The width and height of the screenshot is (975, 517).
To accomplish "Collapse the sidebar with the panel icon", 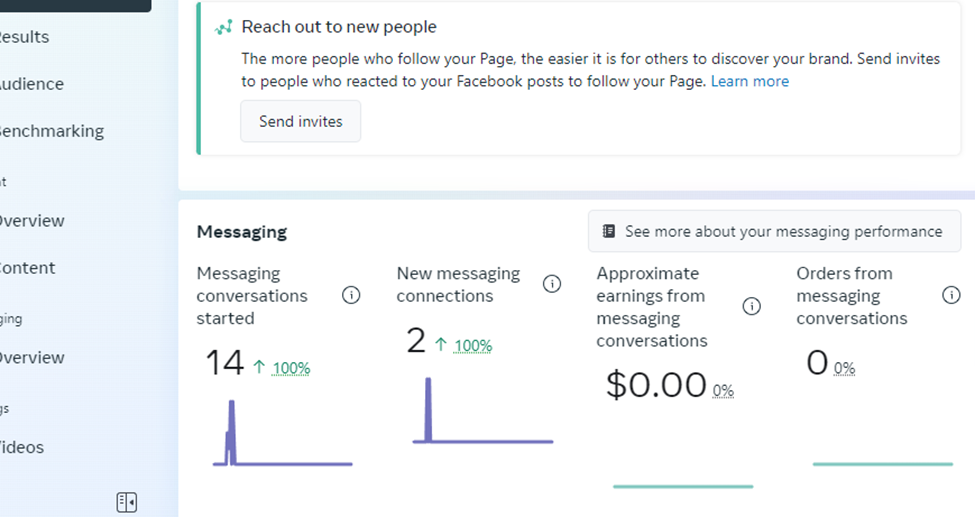I will (x=126, y=502).
